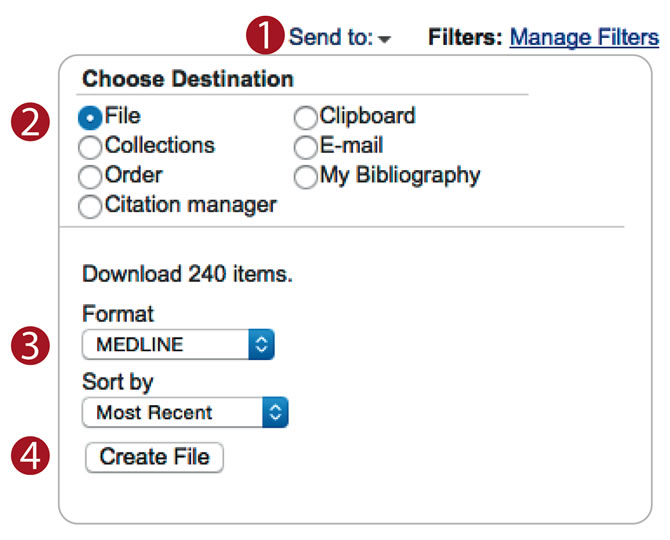Expand the Format dropdown showing MEDLINE
The height and width of the screenshot is (540, 670).
point(178,345)
